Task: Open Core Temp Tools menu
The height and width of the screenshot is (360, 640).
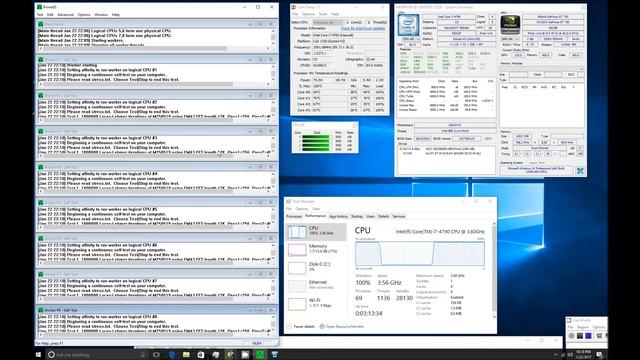Action: click(323, 14)
